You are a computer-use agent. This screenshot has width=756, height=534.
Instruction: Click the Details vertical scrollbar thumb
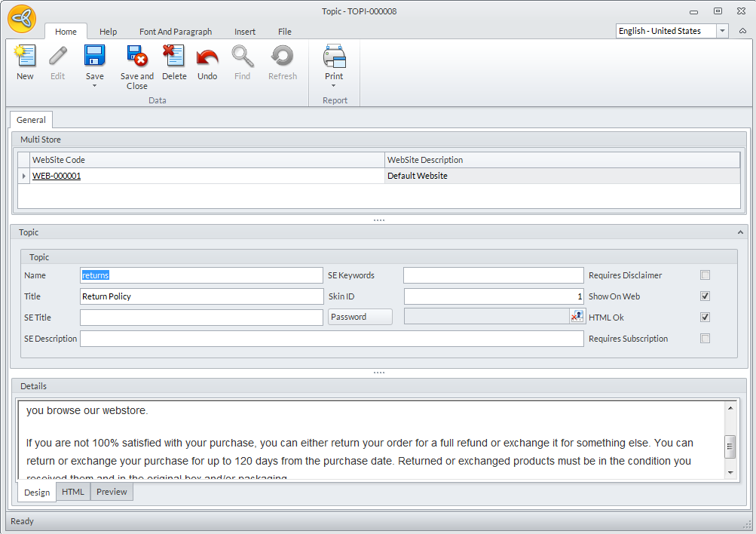click(x=730, y=446)
